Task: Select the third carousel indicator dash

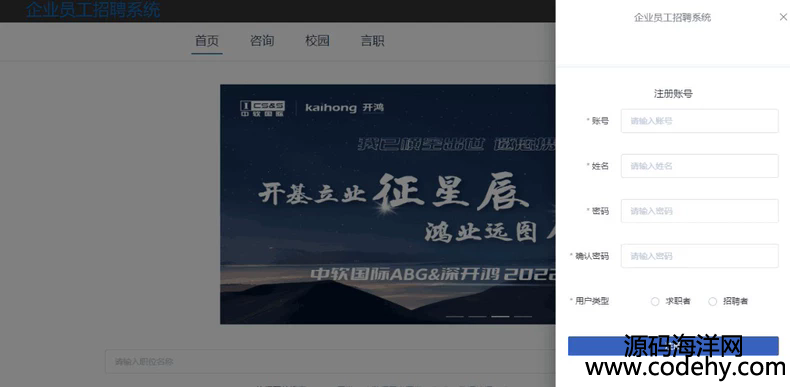Action: coord(500,316)
